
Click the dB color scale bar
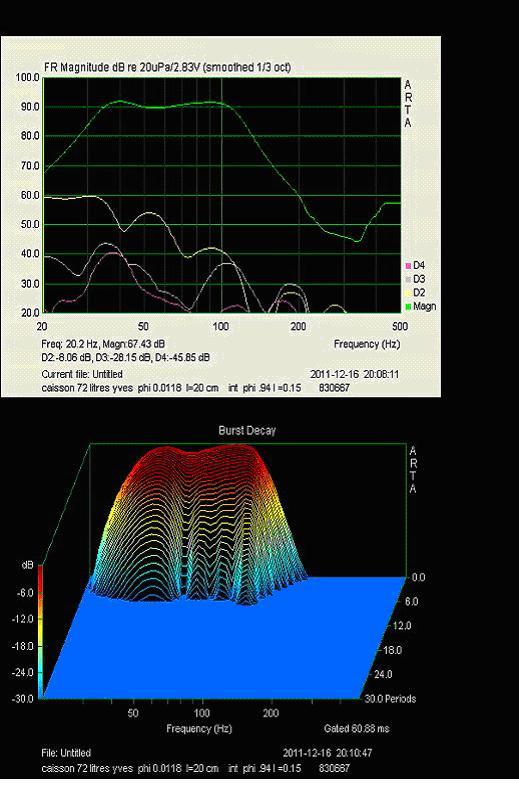(x=41, y=631)
